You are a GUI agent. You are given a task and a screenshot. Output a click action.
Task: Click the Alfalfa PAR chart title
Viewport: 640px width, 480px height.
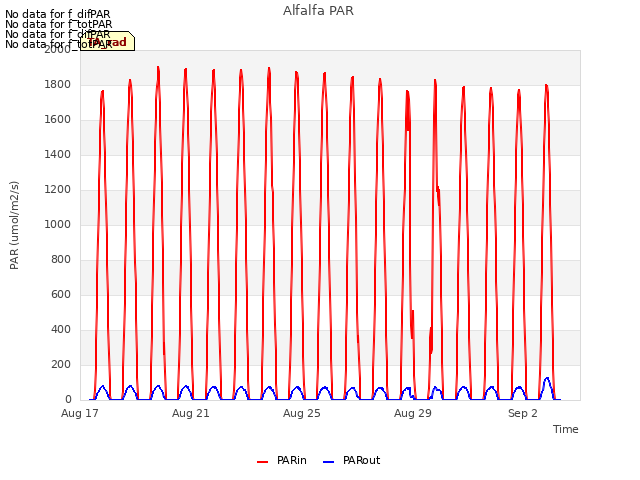(x=318, y=11)
